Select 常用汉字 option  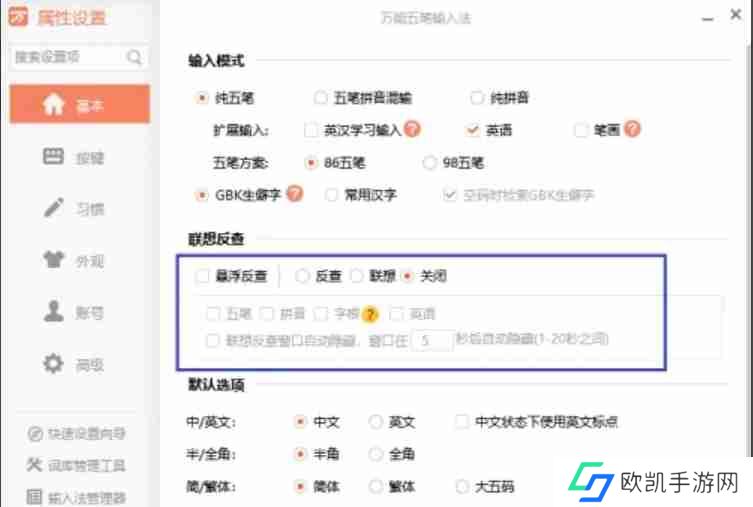pyautogui.click(x=331, y=195)
